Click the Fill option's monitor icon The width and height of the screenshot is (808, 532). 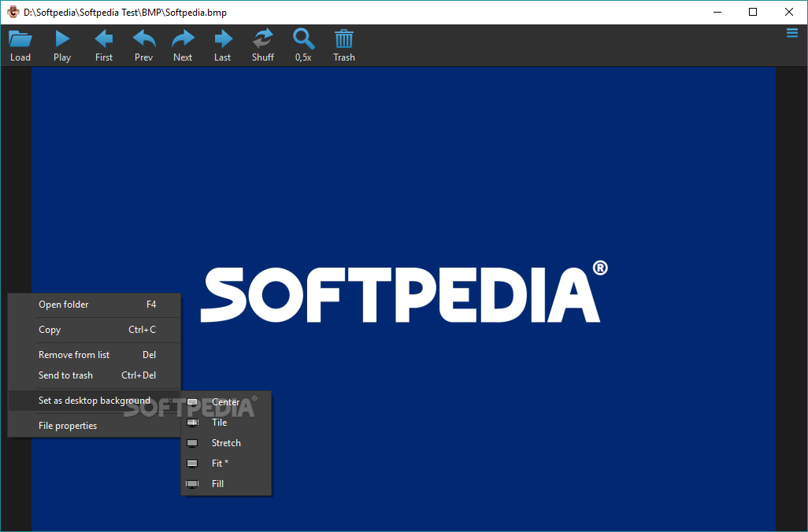click(192, 485)
